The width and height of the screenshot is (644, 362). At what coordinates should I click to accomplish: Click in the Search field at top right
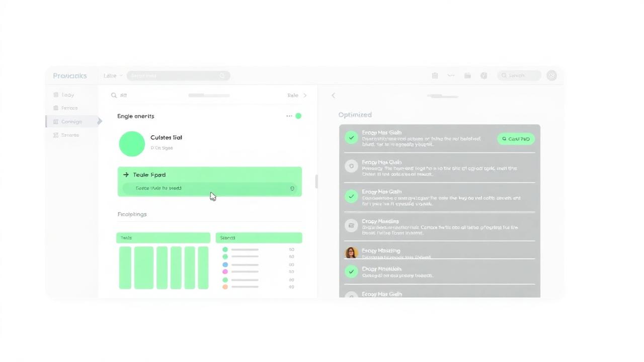(x=519, y=75)
